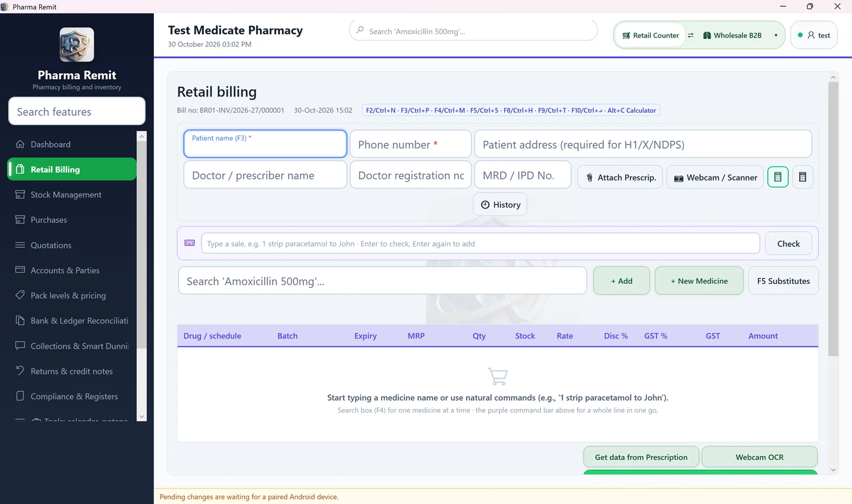Open F5 Substitutes

click(x=783, y=281)
